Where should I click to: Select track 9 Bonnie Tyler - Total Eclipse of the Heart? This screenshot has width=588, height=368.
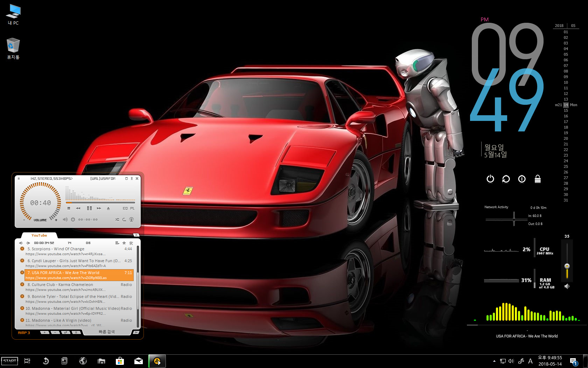79,299
